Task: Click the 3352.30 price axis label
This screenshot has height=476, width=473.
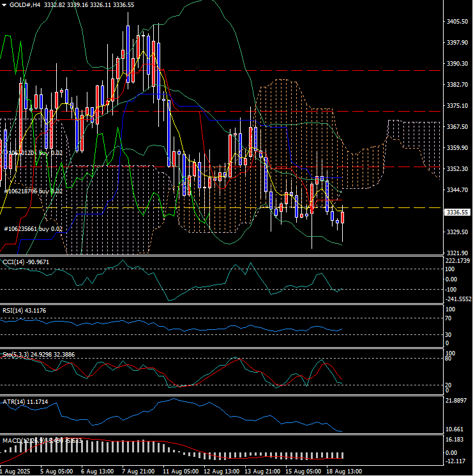Action: pyautogui.click(x=457, y=168)
